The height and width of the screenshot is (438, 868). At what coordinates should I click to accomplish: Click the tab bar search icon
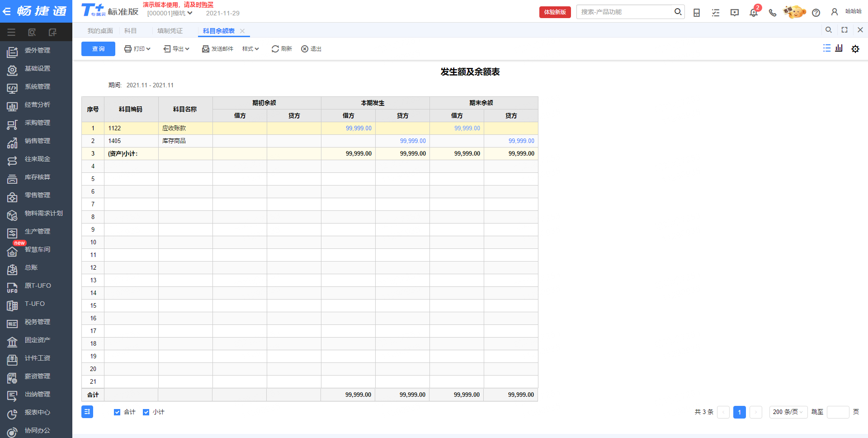pyautogui.click(x=829, y=30)
